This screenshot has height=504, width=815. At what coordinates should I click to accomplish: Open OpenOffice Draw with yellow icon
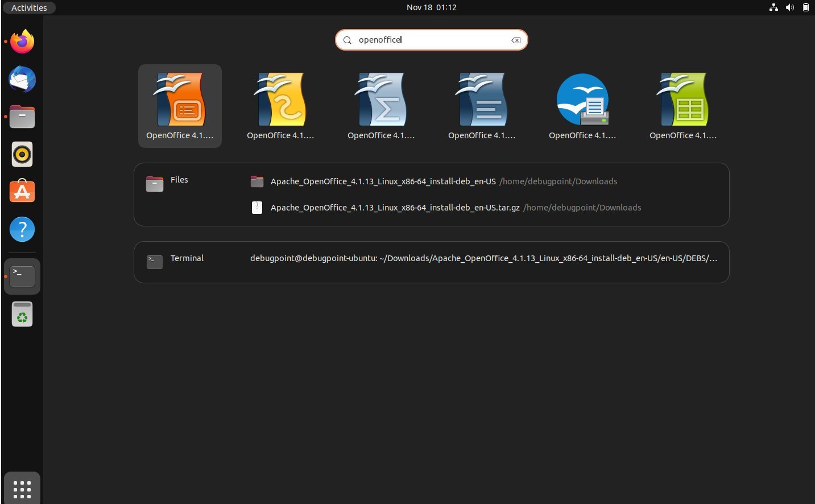coord(280,106)
